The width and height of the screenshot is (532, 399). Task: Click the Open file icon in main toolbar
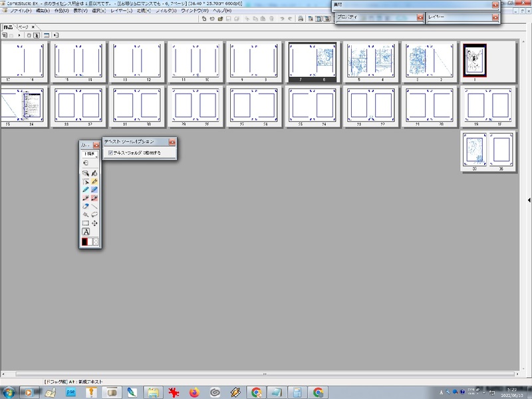[220, 19]
